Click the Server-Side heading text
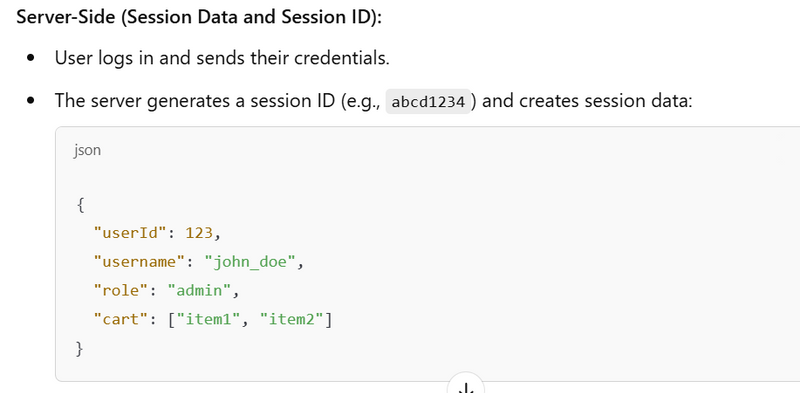Screen dimensions: 800x393 tap(199, 17)
